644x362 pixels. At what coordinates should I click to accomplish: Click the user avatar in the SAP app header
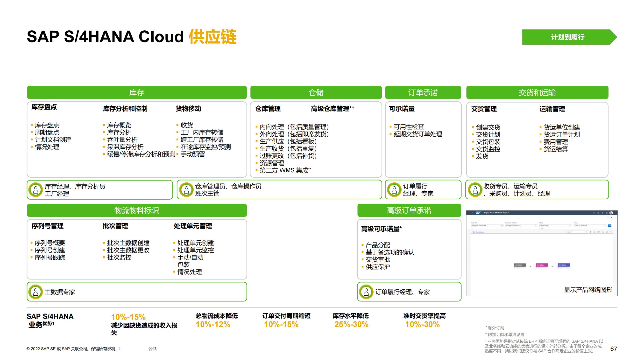pos(611,213)
